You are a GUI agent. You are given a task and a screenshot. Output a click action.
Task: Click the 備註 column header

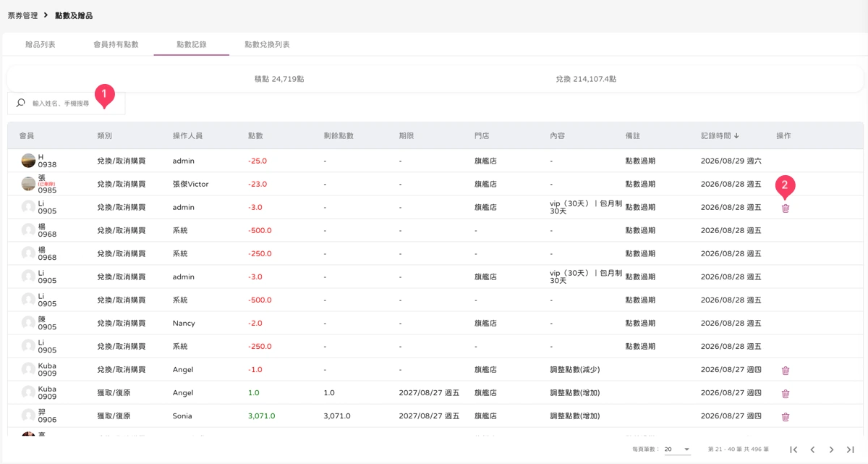[633, 136]
